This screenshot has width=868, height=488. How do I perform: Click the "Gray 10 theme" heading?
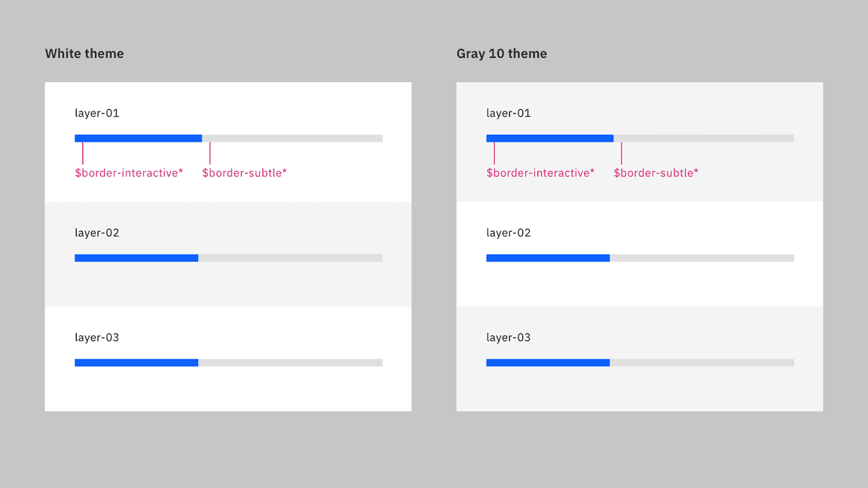502,53
